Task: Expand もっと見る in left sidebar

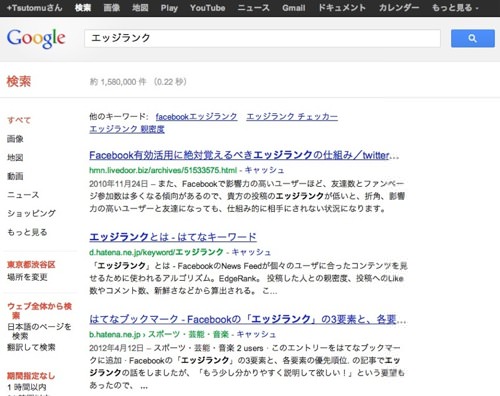Action: pos(27,232)
